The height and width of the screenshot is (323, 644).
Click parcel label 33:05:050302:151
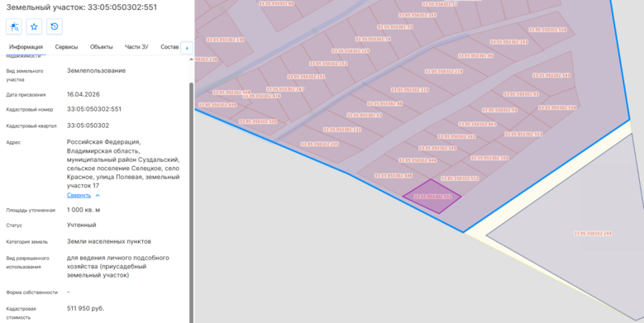306,77
